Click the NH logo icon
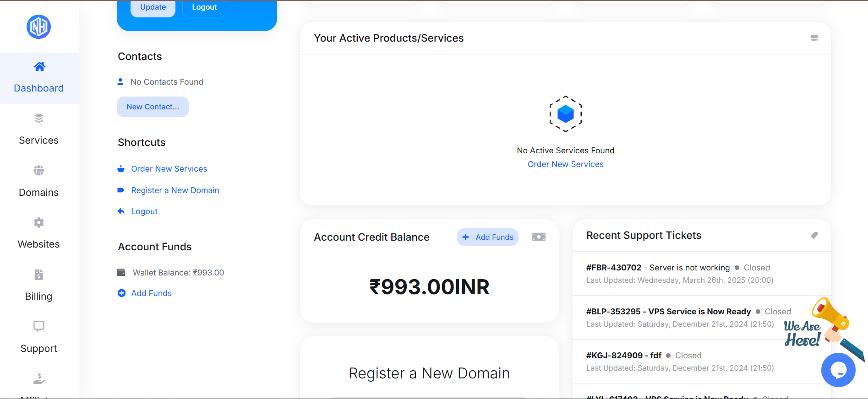The width and height of the screenshot is (868, 399). pyautogui.click(x=38, y=27)
